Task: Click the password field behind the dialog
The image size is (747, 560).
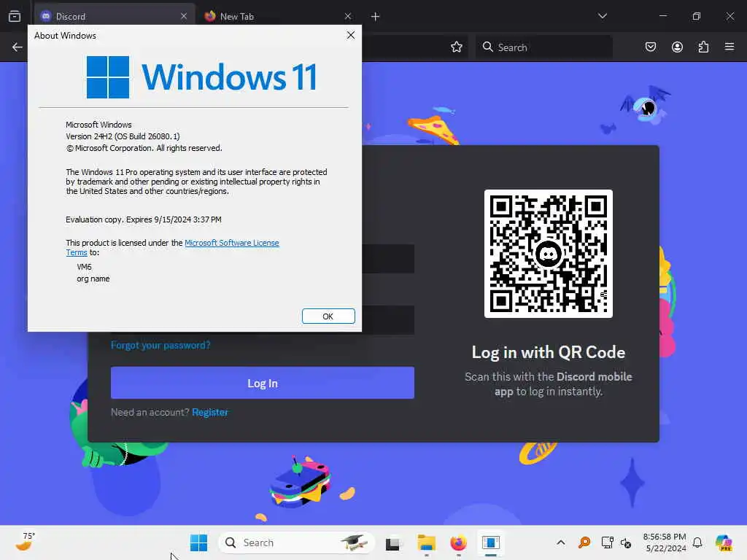Action: 388,319
